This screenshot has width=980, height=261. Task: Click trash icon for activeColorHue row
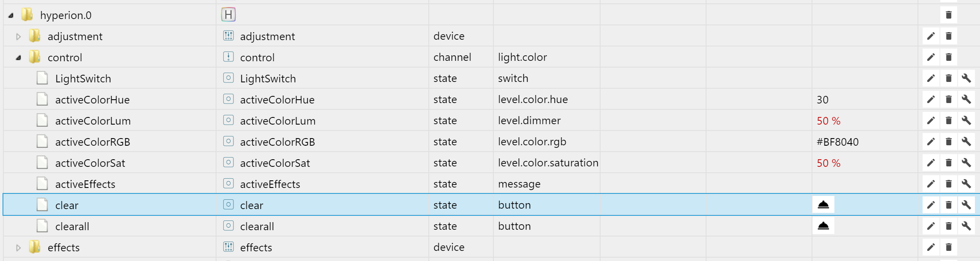tap(948, 99)
